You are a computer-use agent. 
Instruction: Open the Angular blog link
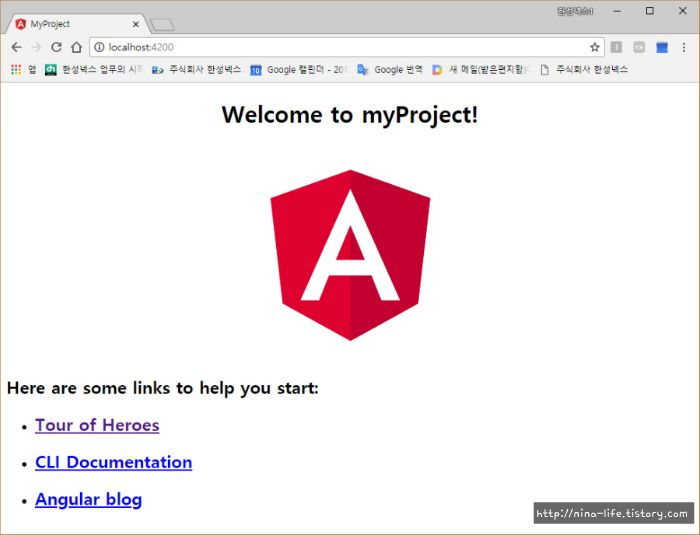pyautogui.click(x=88, y=499)
